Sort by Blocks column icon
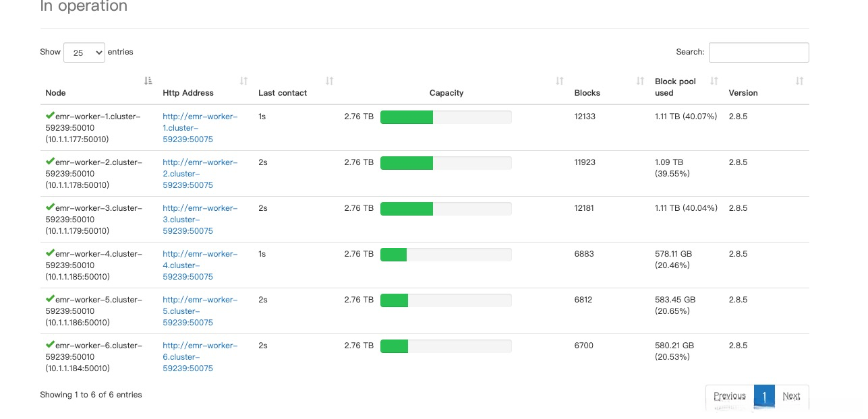The height and width of the screenshot is (419, 868). tap(640, 81)
